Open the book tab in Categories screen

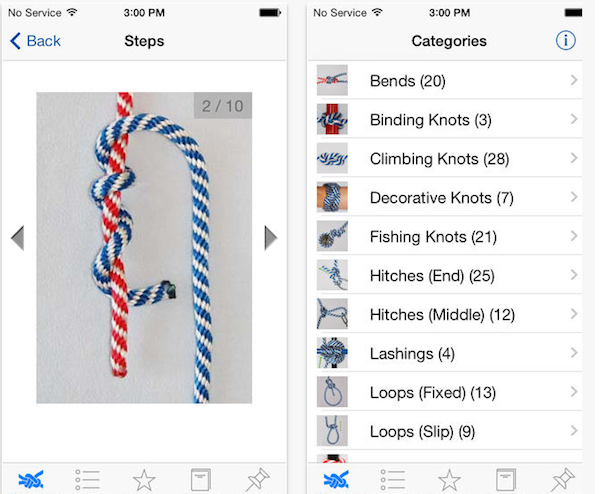coord(506,479)
